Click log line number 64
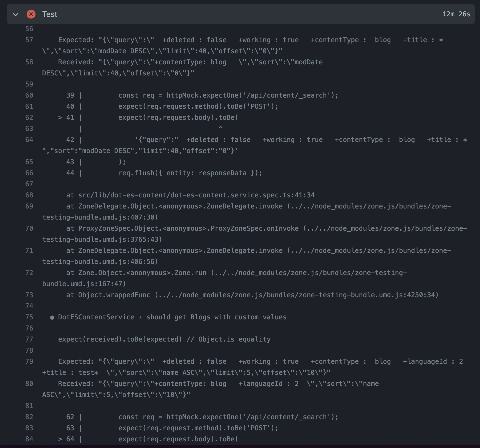This screenshot has height=448, width=480. (29, 140)
